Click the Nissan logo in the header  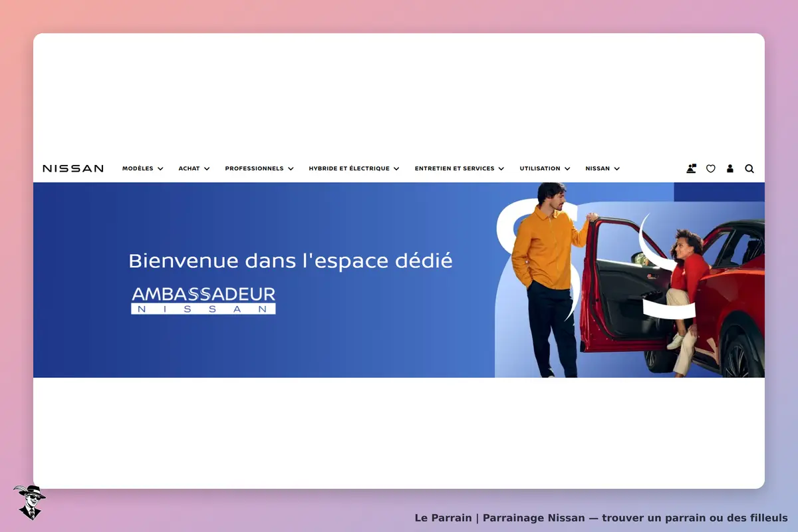73,169
